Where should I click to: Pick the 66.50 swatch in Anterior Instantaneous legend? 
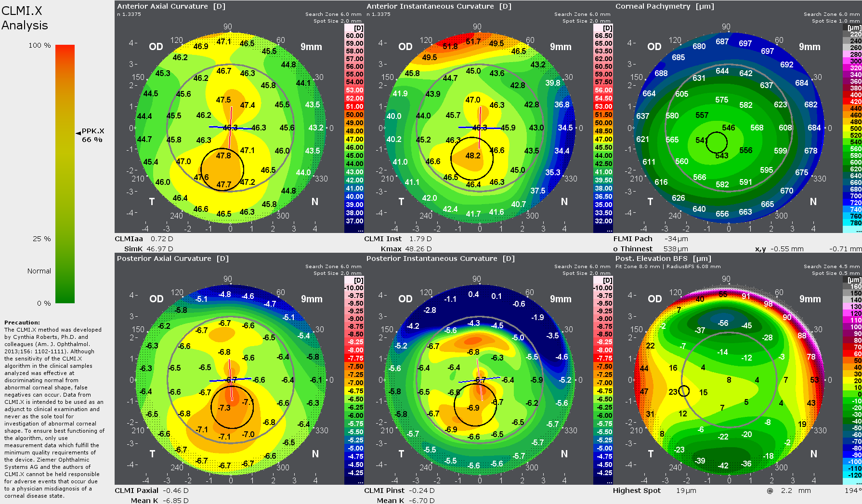(603, 36)
